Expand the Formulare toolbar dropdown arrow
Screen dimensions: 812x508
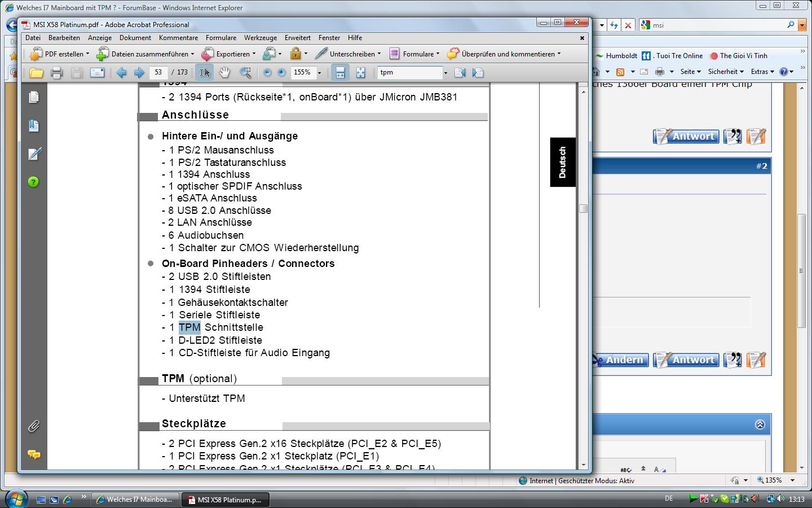point(438,54)
